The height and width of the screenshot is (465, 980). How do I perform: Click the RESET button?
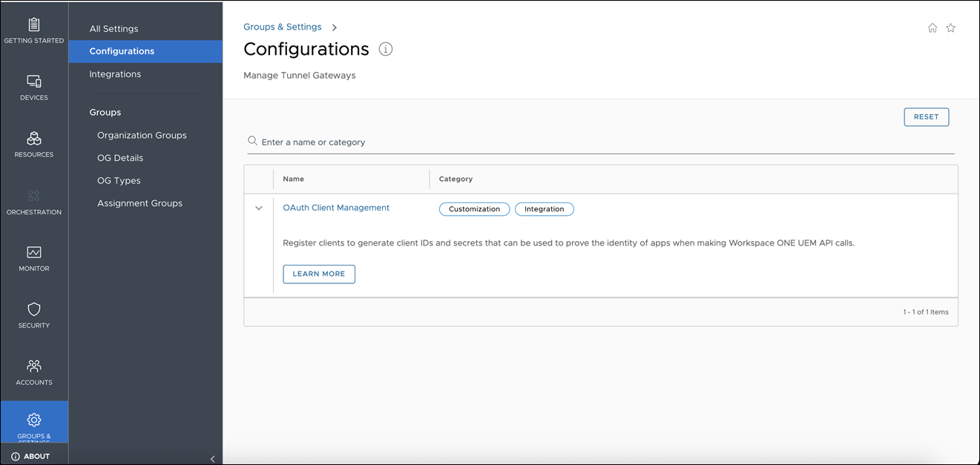pyautogui.click(x=926, y=116)
